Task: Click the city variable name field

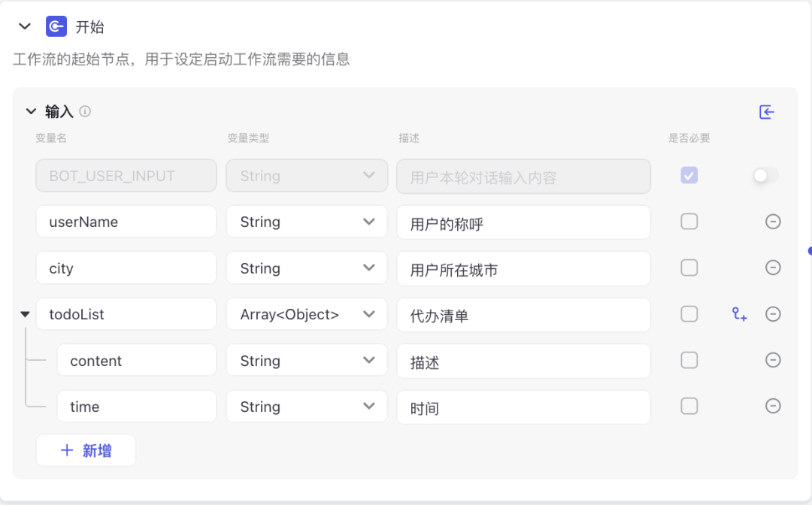Action: click(x=126, y=268)
